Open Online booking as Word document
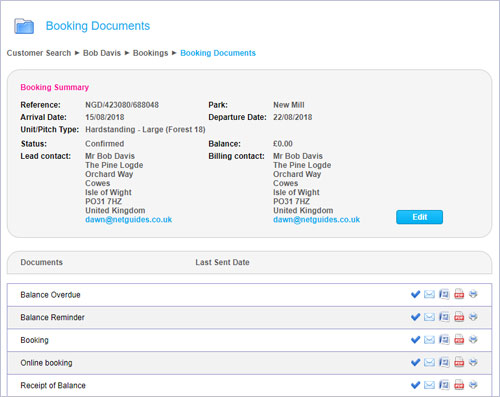This screenshot has height=397, width=500. [444, 362]
